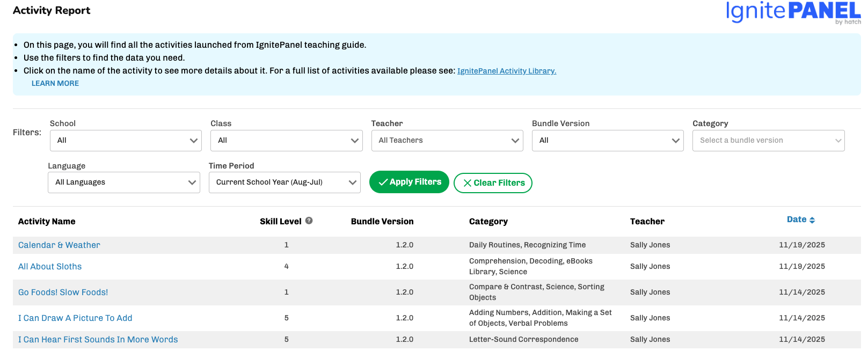868x351 pixels.
Task: Click the Teacher column header
Action: click(x=647, y=222)
